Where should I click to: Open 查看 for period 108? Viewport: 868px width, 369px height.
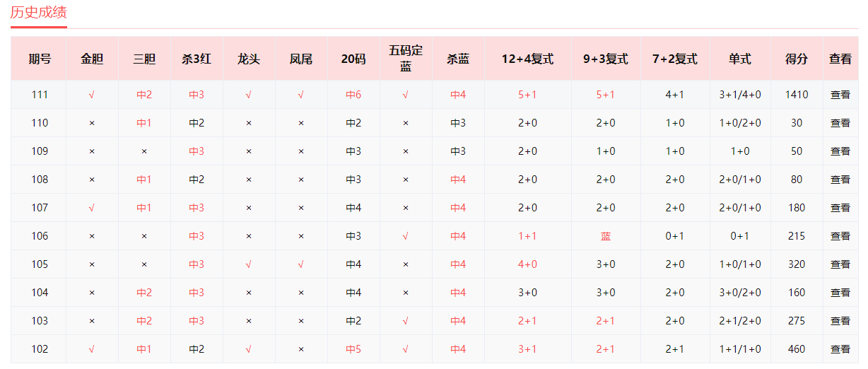click(x=840, y=180)
